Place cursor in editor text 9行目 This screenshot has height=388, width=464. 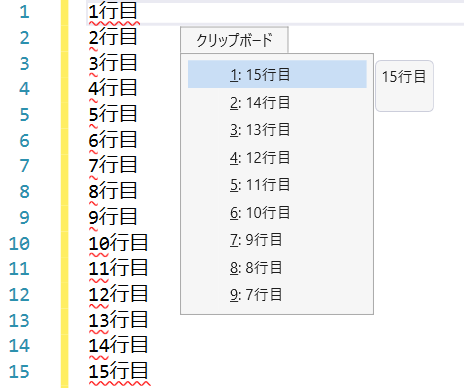[x=113, y=217]
